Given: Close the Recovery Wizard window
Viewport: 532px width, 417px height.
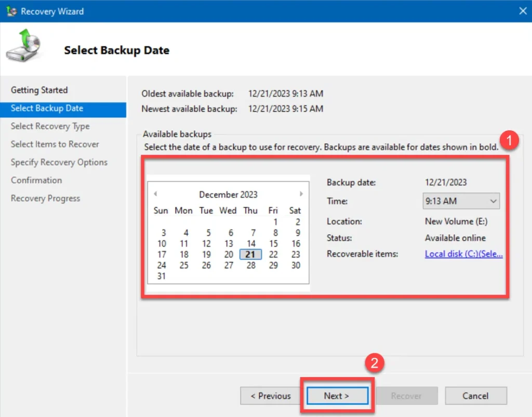Looking at the screenshot, I should click(523, 11).
